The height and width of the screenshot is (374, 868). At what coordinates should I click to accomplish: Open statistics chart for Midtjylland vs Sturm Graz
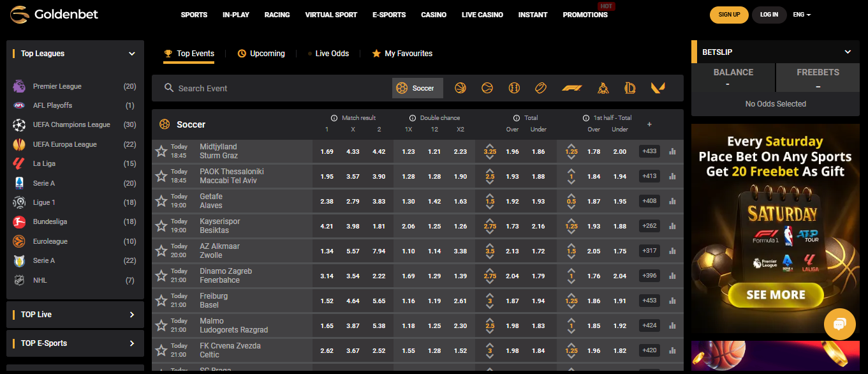pos(672,151)
